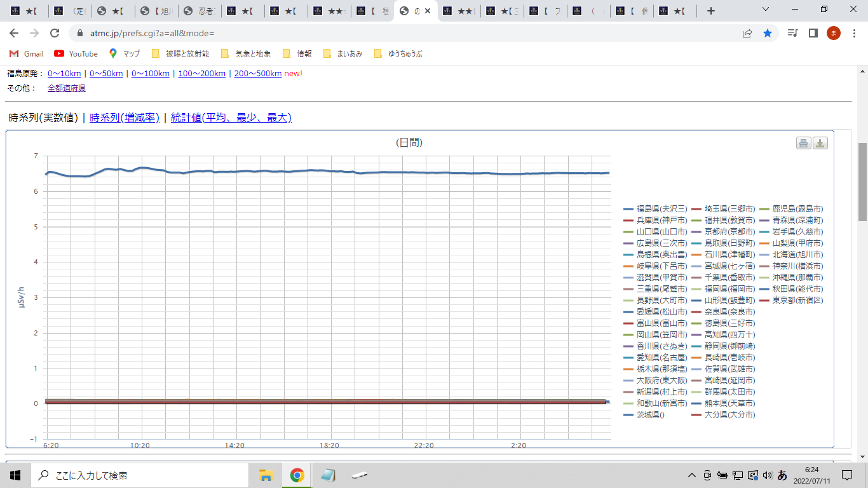Viewport: 868px width, 488px height.
Task: Open the Windows notification center
Action: 847,475
